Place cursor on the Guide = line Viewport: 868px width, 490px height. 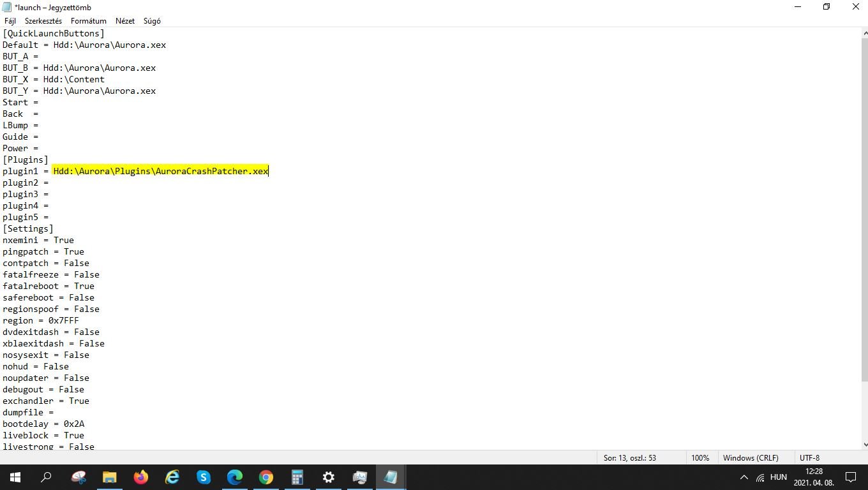click(x=20, y=137)
